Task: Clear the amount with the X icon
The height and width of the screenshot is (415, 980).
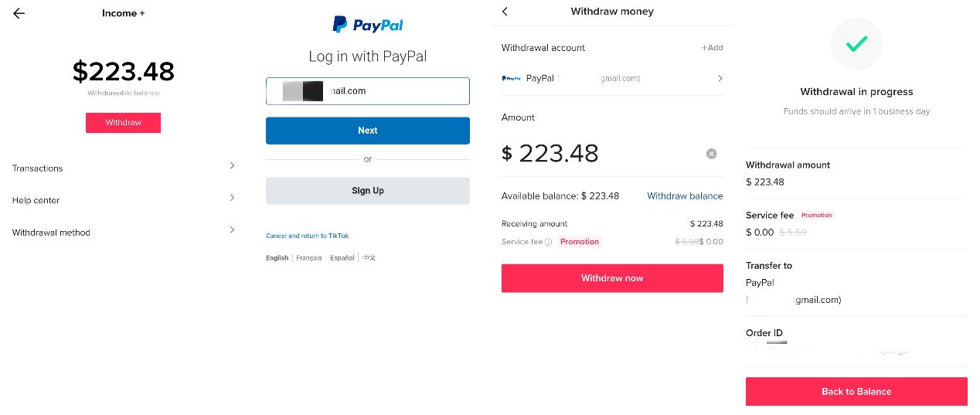Action: pyautogui.click(x=711, y=154)
